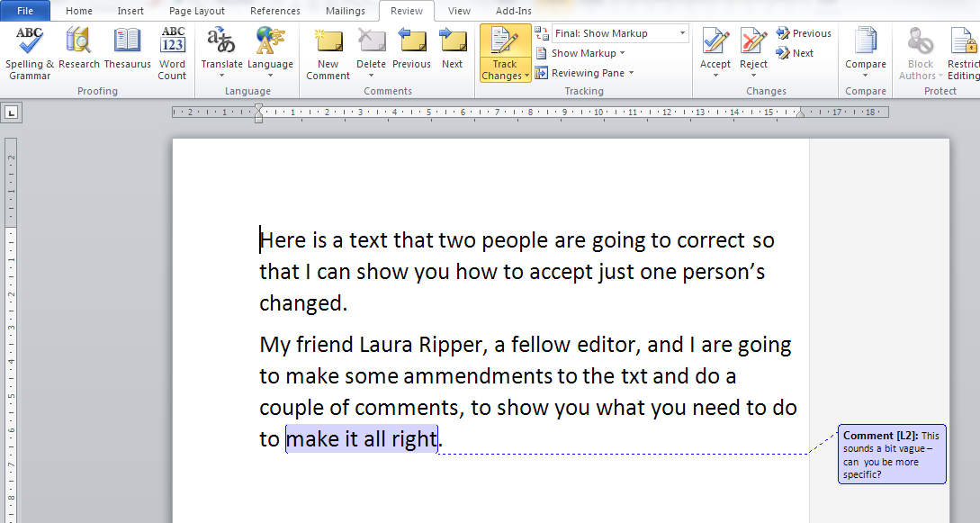Toggle the tab stop selector by the ruler

click(x=13, y=113)
